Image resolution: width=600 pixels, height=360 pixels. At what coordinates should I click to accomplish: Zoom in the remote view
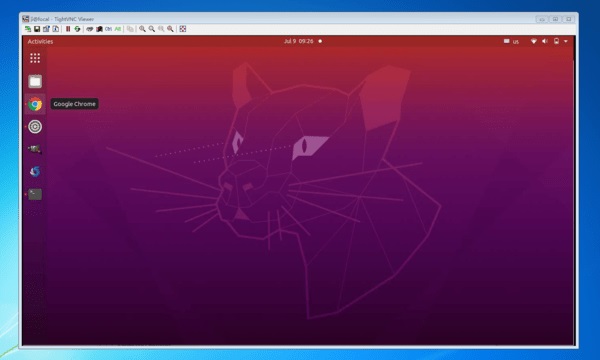click(x=142, y=29)
